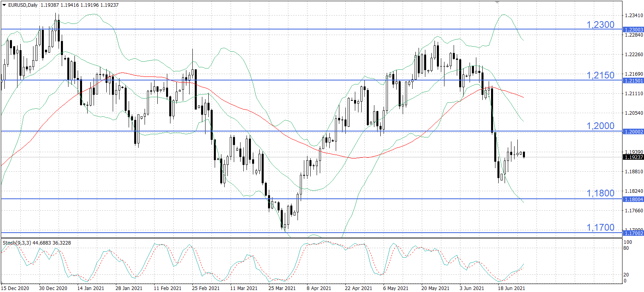Click 25 Mar 2021 on time axis
This screenshot has width=644, height=292.
point(282,288)
